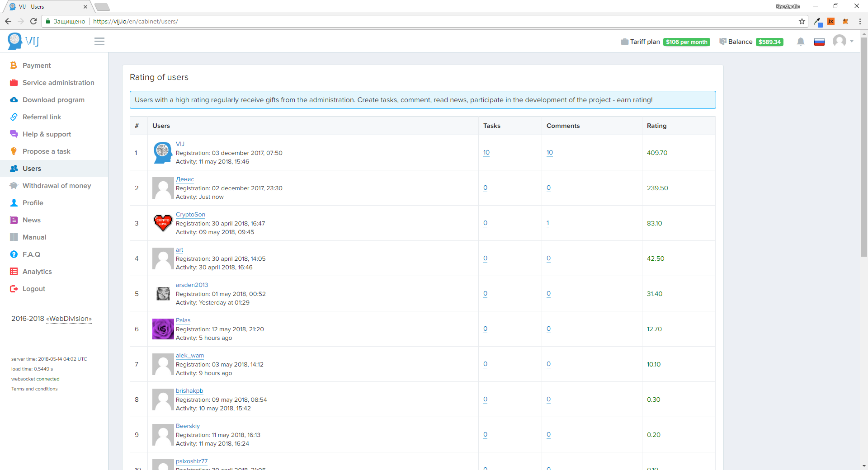Open the user avatar dropdown menu
Screen dimensions: 868x470
click(843, 42)
